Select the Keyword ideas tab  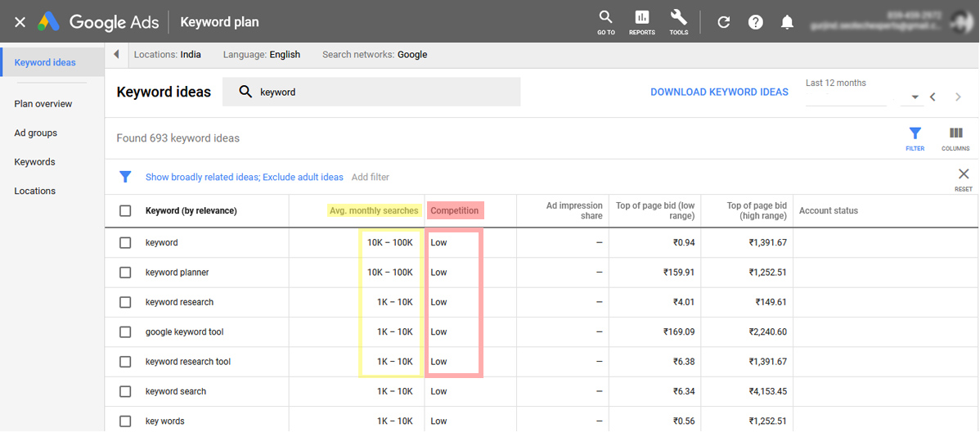[x=52, y=62]
